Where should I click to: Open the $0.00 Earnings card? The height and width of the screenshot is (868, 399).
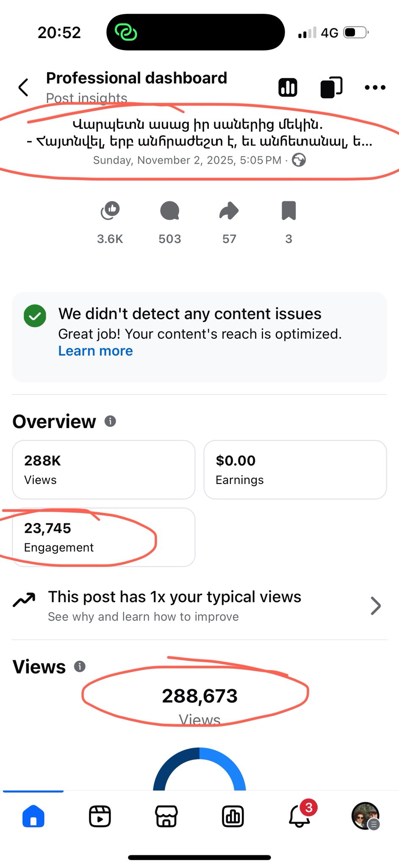click(295, 470)
